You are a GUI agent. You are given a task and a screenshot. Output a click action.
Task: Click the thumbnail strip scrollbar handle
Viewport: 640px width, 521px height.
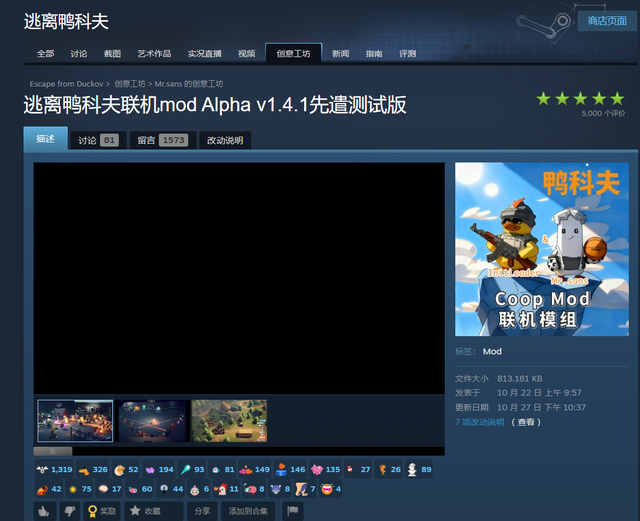click(x=53, y=451)
